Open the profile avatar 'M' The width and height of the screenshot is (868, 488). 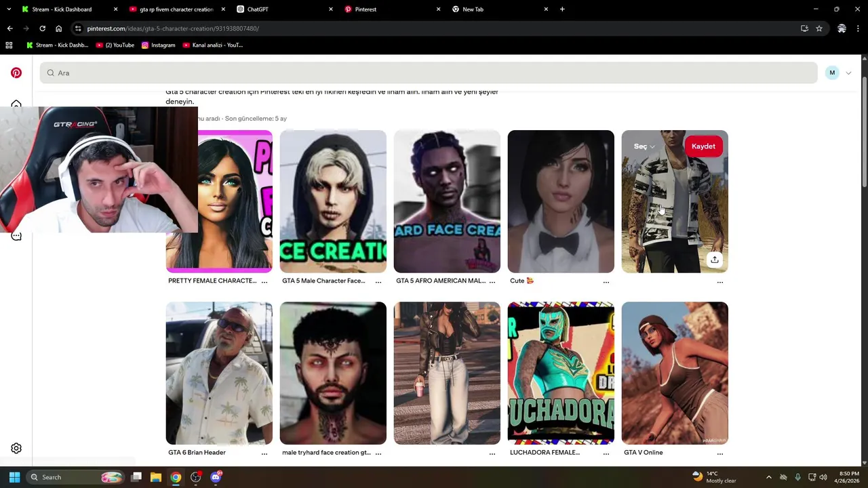tap(832, 73)
